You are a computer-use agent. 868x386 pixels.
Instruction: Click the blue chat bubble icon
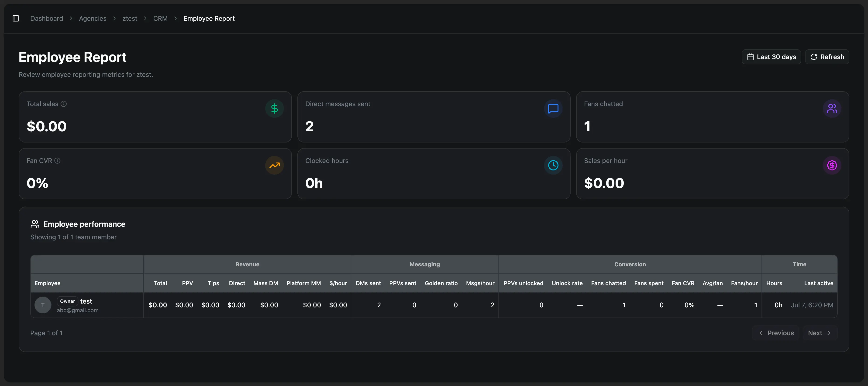click(x=553, y=108)
